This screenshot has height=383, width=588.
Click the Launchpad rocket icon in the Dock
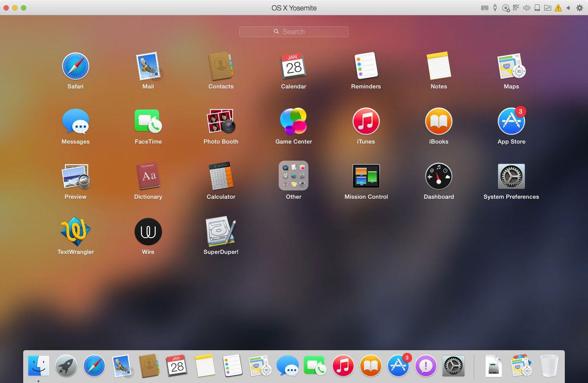[x=66, y=366]
